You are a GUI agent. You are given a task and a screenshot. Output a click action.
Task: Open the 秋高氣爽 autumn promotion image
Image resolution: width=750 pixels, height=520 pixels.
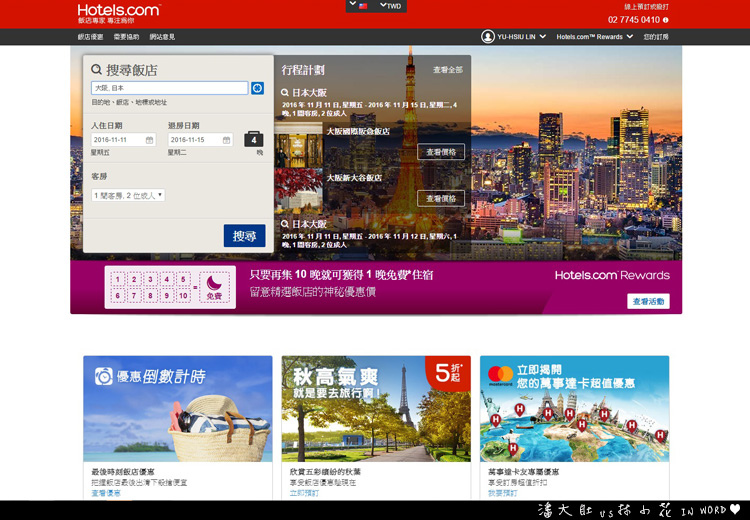[x=376, y=409]
